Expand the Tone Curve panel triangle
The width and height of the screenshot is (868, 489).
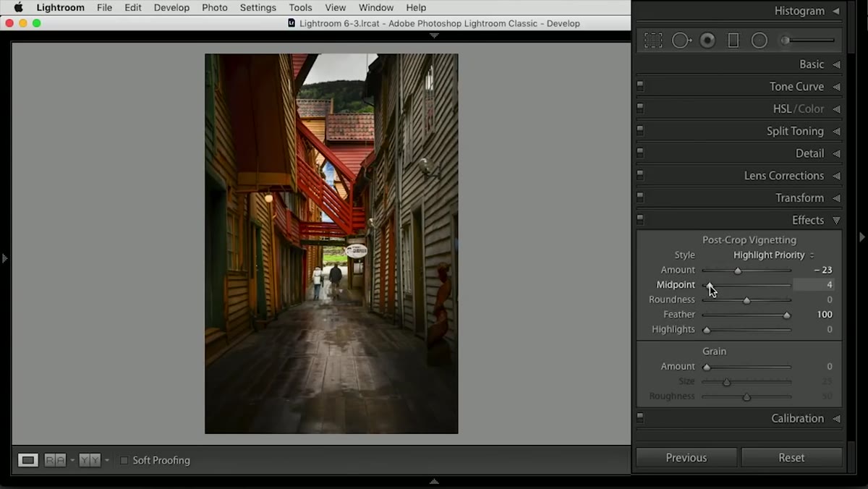point(836,87)
